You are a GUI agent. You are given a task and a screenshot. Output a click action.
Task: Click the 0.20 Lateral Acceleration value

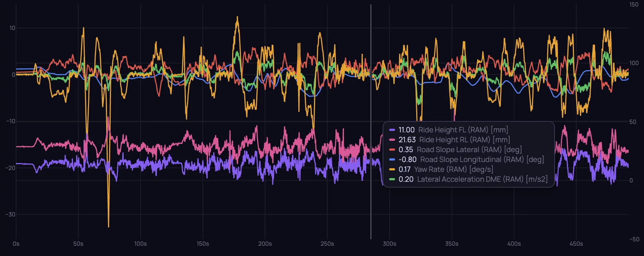406,179
